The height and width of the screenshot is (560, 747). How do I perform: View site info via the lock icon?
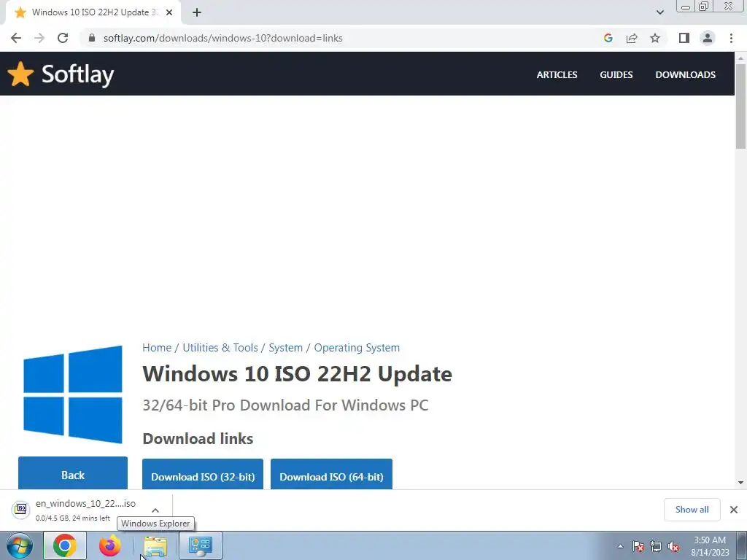tap(92, 38)
